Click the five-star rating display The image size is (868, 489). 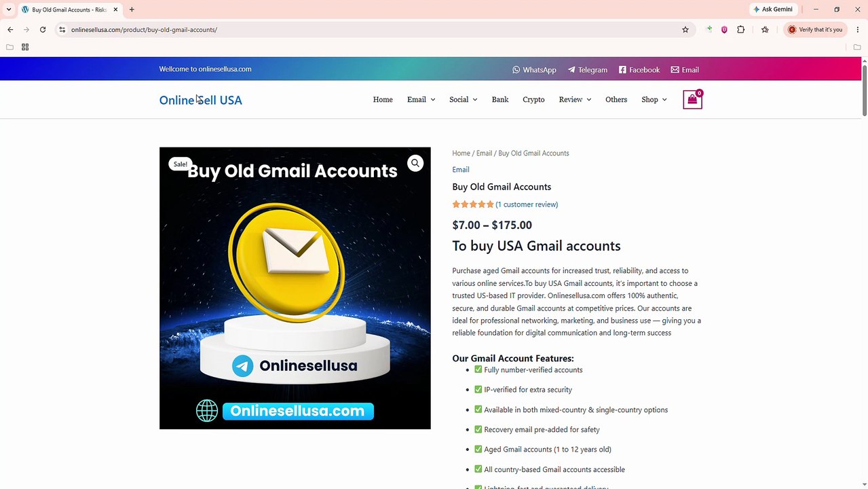click(473, 204)
